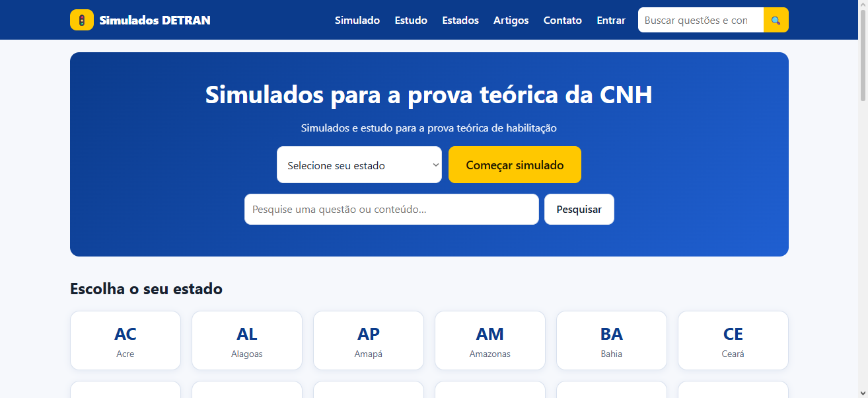The image size is (868, 398).
Task: Select Entrar to log in
Action: click(x=611, y=20)
